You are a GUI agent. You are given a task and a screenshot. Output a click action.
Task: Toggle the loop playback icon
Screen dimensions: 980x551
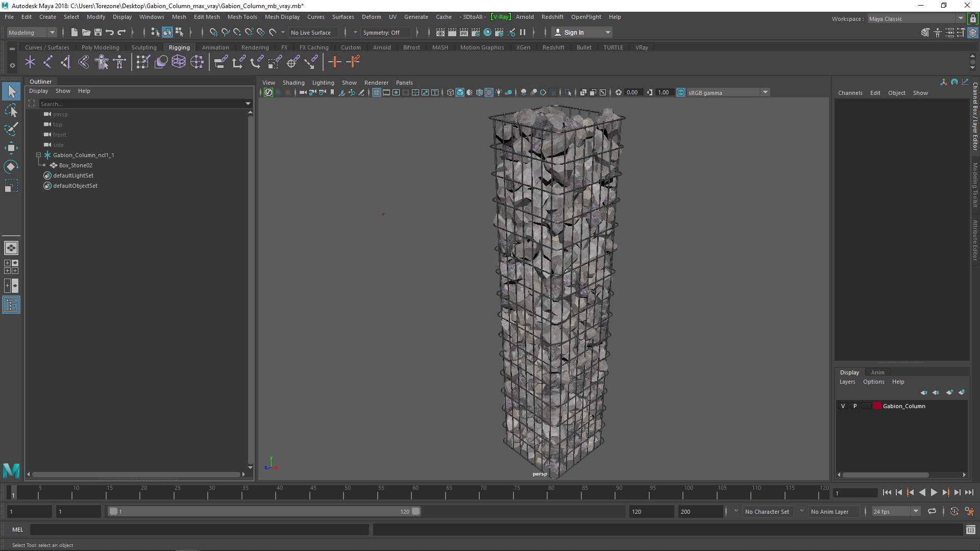pos(932,511)
